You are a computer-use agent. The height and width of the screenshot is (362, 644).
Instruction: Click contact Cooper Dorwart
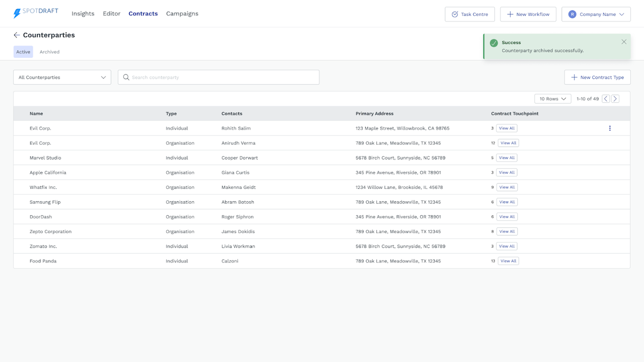pos(239,158)
